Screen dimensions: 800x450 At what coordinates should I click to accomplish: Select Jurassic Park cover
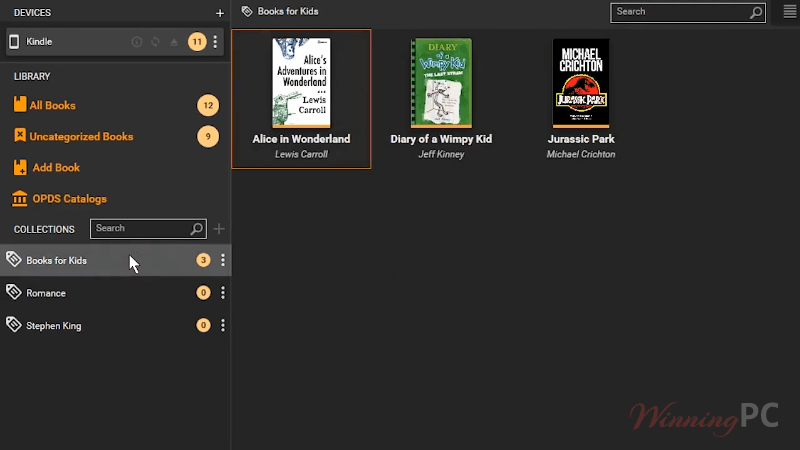581,82
